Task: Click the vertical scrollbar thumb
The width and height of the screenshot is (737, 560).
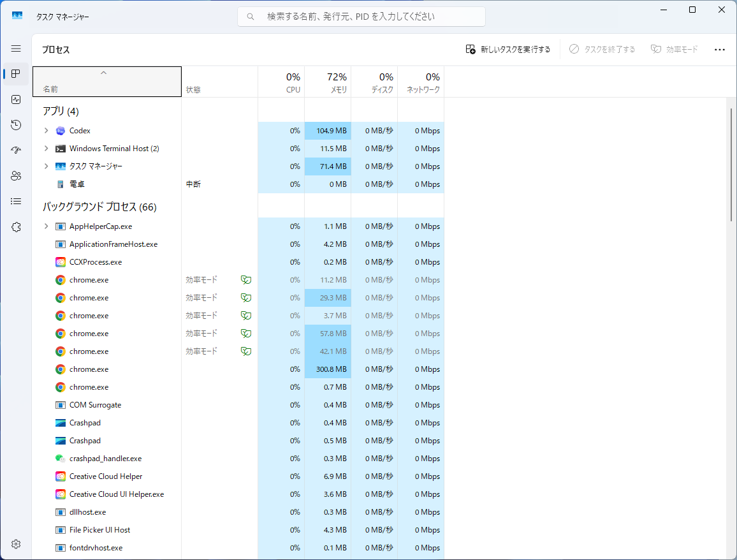Action: point(731,165)
